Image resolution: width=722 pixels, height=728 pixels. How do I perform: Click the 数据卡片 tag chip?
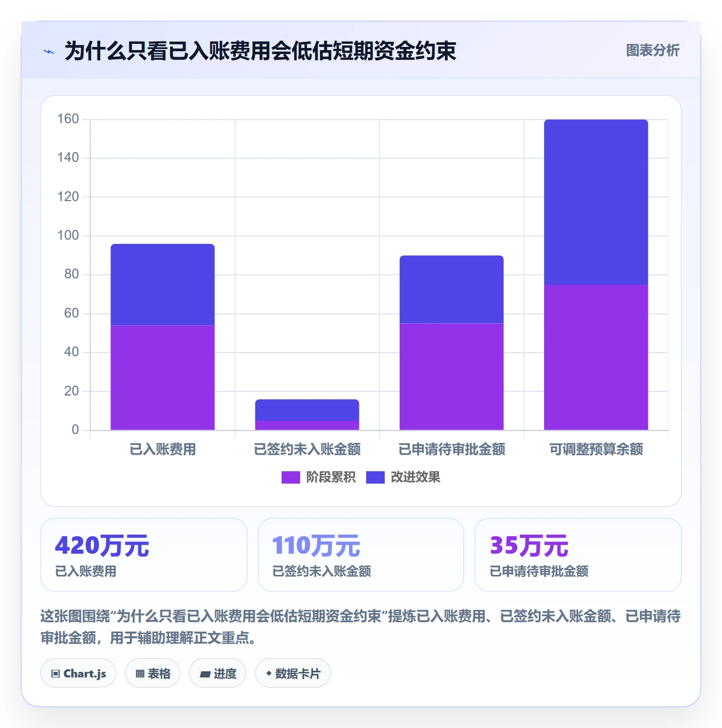click(x=292, y=673)
